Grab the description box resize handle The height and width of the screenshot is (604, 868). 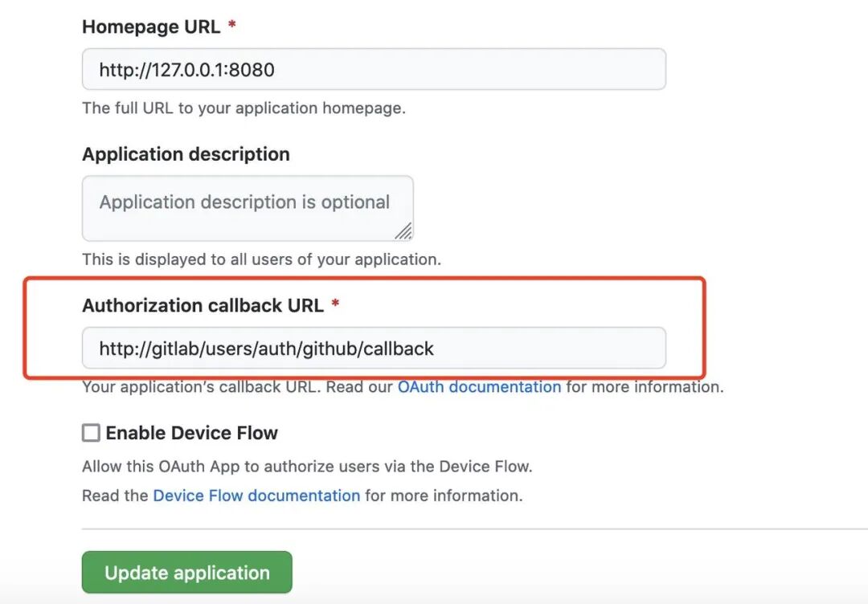(403, 231)
